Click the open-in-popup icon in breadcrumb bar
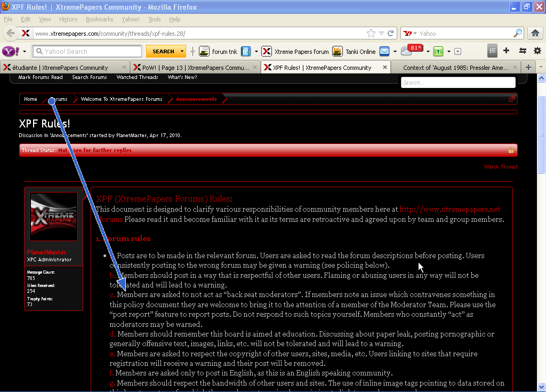Viewport: 546px width, 392px height. point(511,99)
